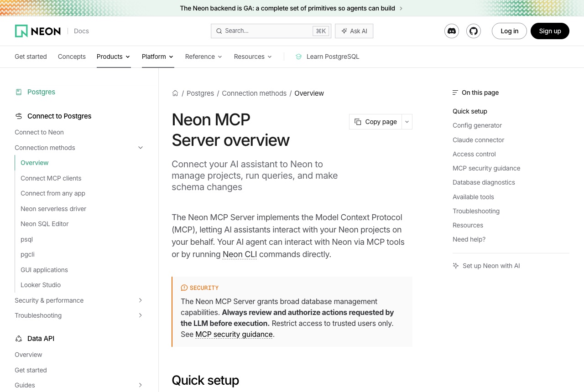Screen dimensions: 584x392
Task: Jump to Claude connector section
Action: 479,140
